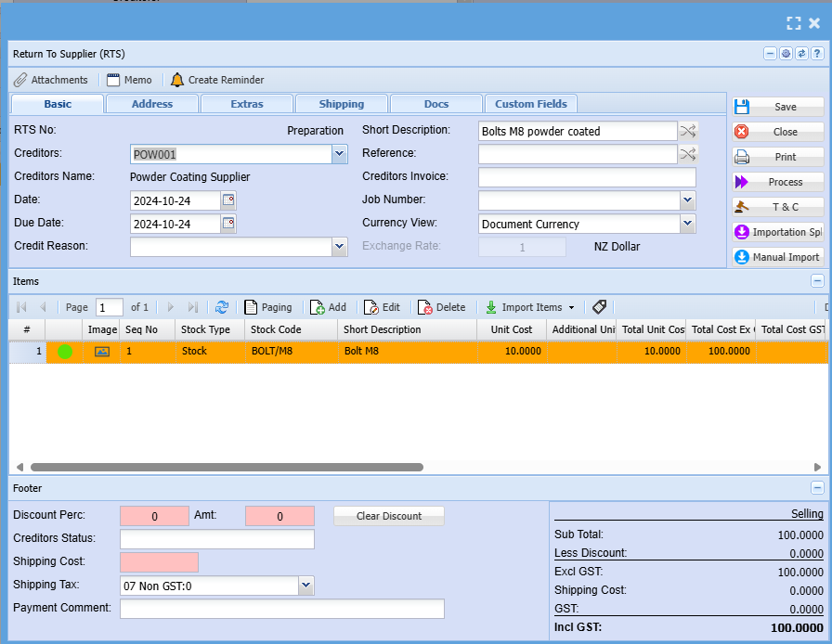Click the image icon in row 1
This screenshot has width=832, height=644.
click(x=102, y=352)
